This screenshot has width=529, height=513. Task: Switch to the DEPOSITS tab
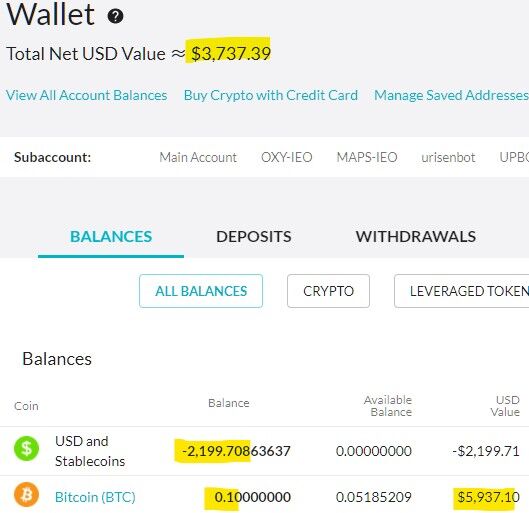(254, 236)
